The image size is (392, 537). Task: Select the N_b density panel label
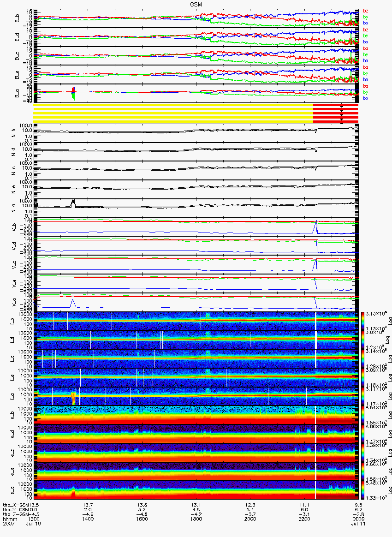point(14,134)
